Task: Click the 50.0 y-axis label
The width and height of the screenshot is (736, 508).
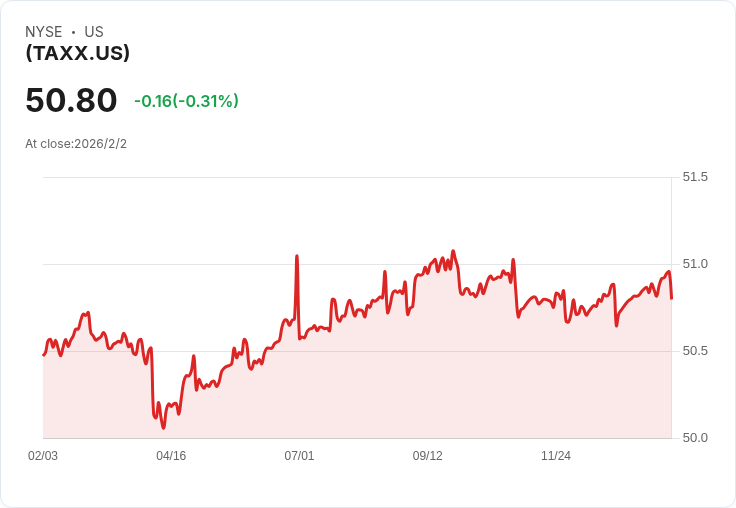Action: 695,438
